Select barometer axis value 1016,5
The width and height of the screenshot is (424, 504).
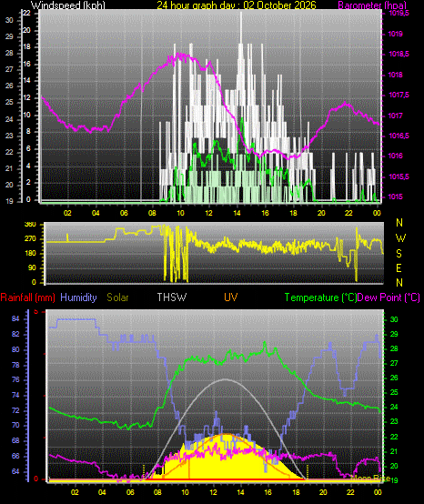pyautogui.click(x=399, y=136)
